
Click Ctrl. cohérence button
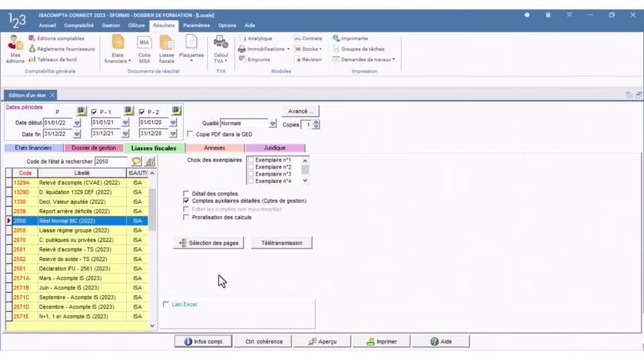pos(264,341)
